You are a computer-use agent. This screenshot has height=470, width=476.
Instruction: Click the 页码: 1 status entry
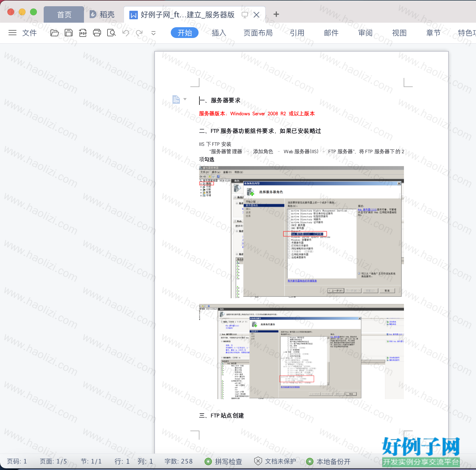[x=17, y=461]
